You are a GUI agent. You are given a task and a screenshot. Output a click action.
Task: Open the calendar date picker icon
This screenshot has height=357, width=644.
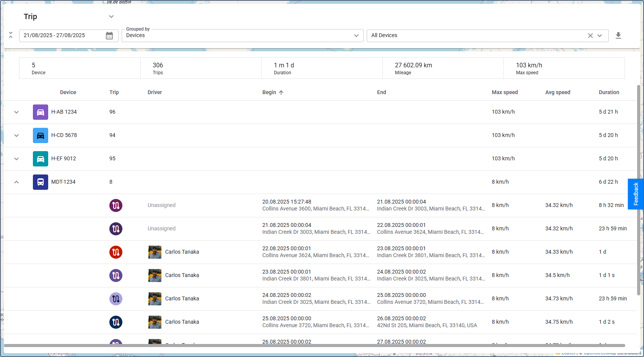pyautogui.click(x=109, y=36)
